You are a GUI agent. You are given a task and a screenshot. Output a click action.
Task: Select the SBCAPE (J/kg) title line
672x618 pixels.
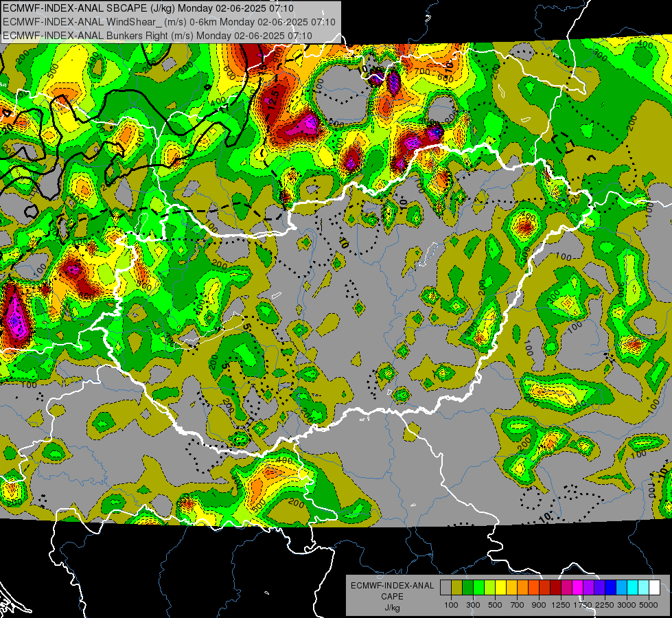(x=148, y=8)
